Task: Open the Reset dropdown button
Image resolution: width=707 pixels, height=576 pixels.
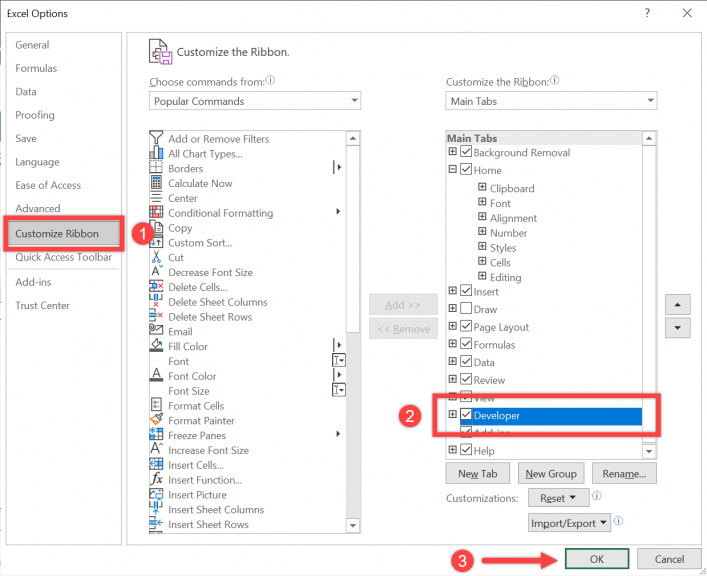Action: [559, 498]
